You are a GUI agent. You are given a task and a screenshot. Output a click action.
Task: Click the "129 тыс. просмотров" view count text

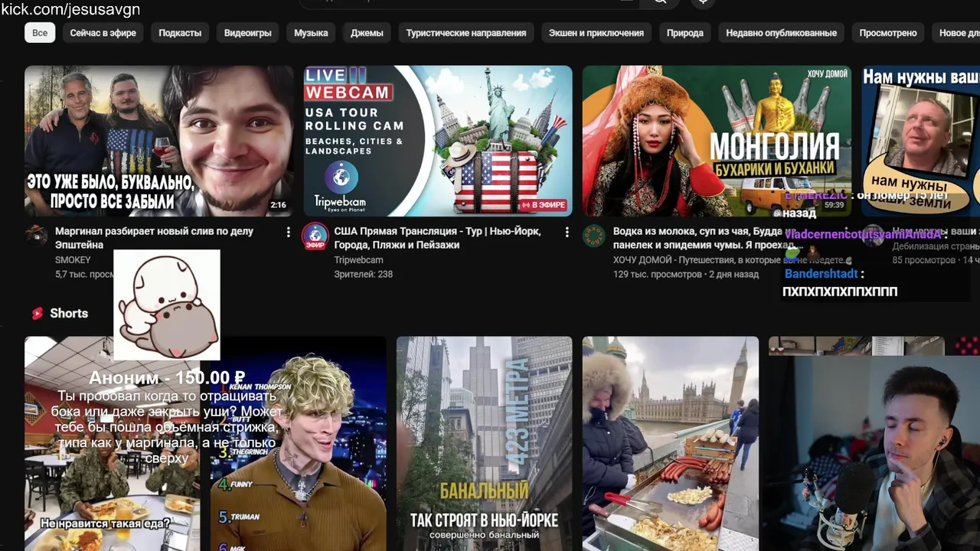[x=657, y=274]
